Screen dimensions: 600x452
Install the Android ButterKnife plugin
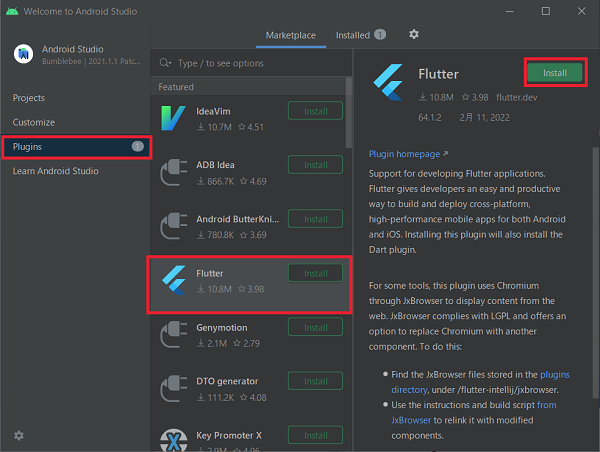(x=315, y=219)
